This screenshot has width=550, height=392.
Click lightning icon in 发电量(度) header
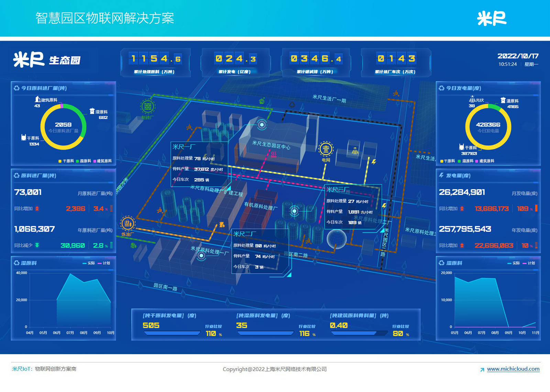(441, 175)
